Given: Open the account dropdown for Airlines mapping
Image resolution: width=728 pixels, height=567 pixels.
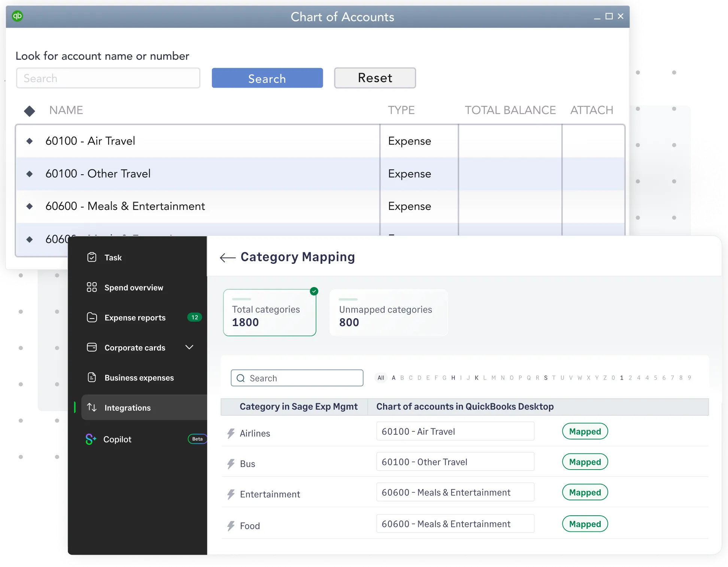Looking at the screenshot, I should coord(455,431).
